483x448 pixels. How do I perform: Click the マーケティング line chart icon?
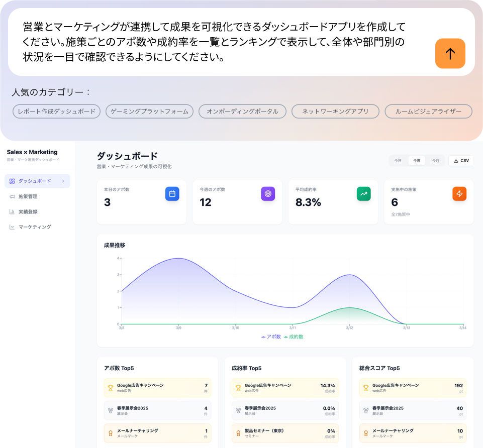click(x=12, y=227)
